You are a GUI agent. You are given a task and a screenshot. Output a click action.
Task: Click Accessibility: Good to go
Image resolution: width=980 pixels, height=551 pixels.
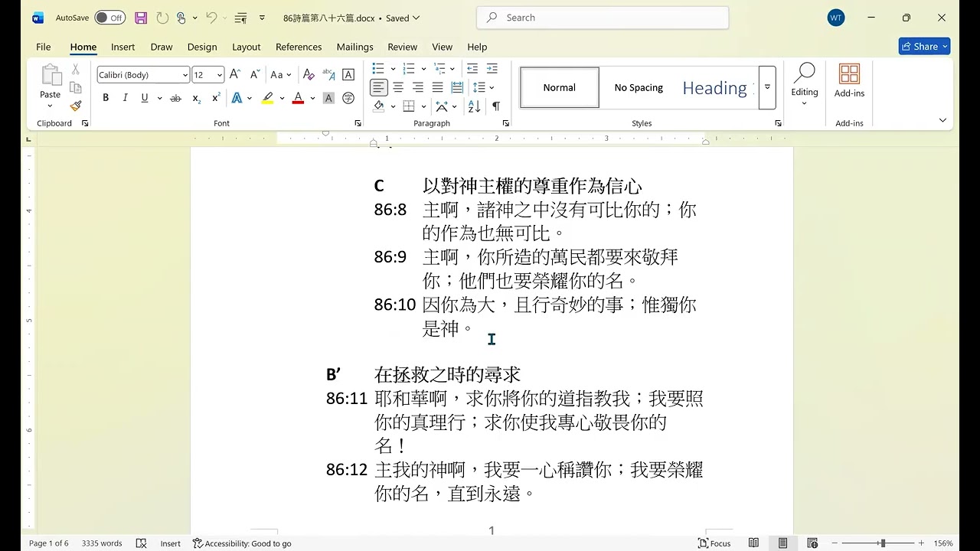(242, 543)
